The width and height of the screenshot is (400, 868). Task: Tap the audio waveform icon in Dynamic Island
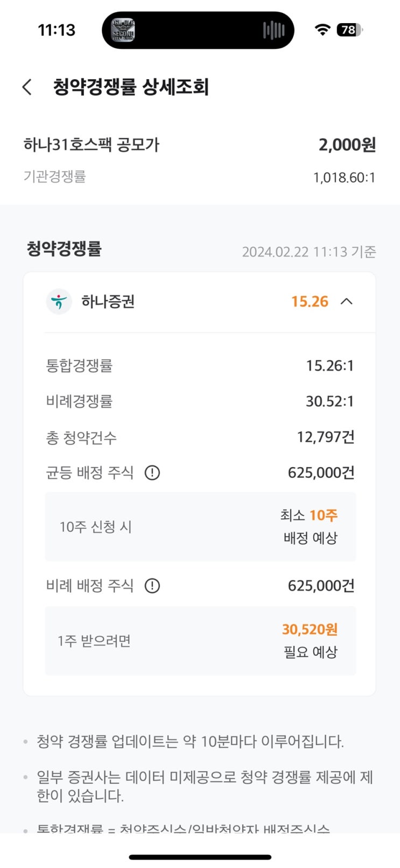coord(273,30)
